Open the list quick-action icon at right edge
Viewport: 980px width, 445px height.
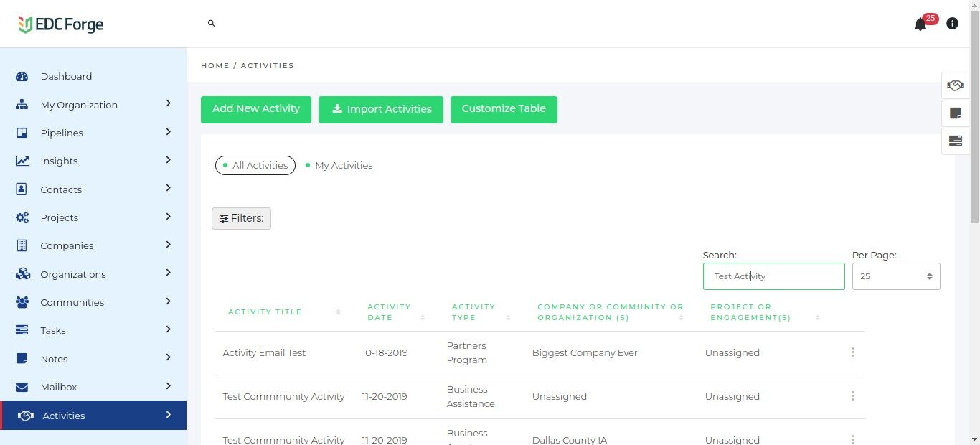coord(956,141)
